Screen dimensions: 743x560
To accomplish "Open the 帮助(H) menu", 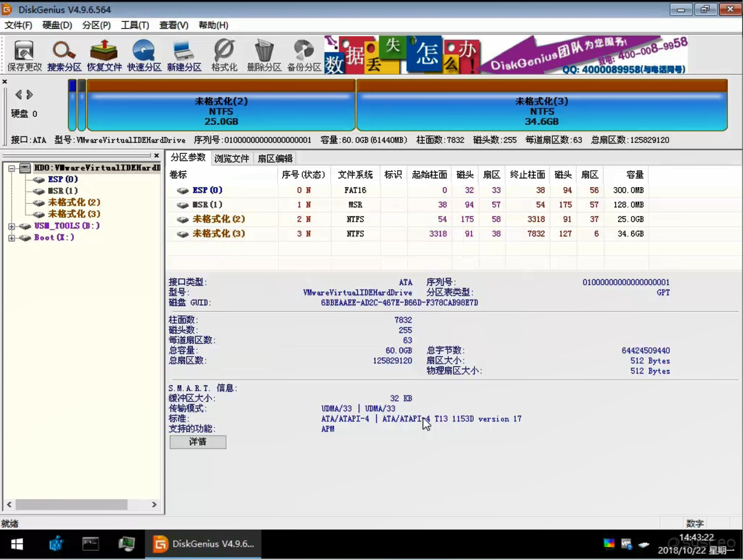I will [213, 25].
